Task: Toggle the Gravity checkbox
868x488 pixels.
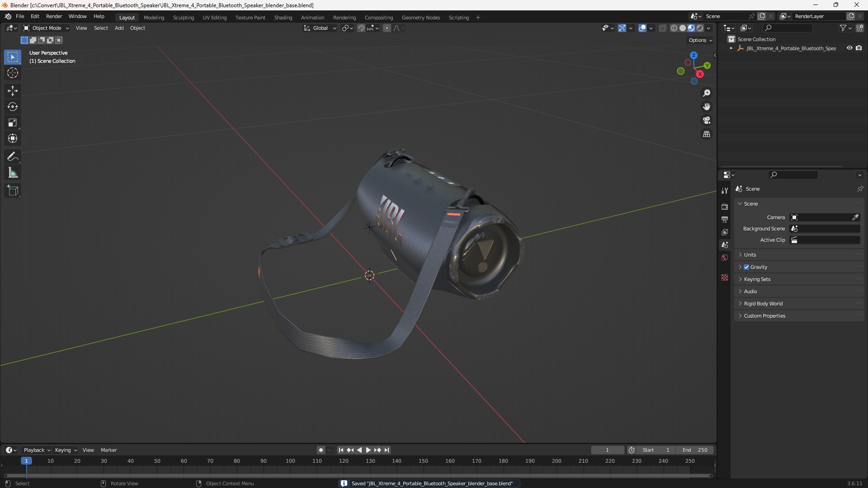Action: pos(746,267)
